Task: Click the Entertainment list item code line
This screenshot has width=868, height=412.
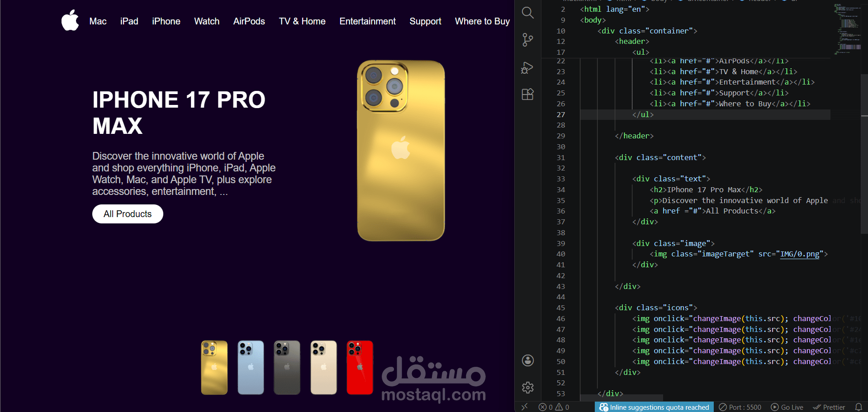Action: (x=732, y=82)
